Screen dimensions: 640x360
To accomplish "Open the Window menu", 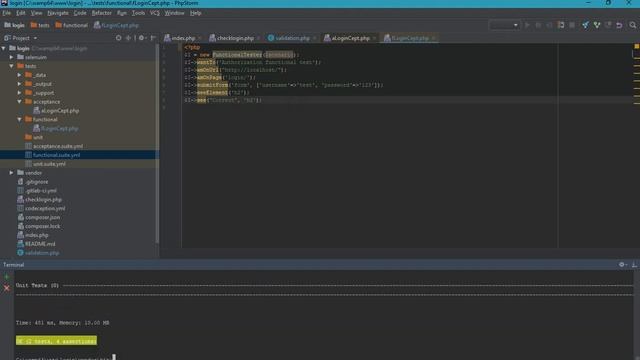I will (x=174, y=13).
